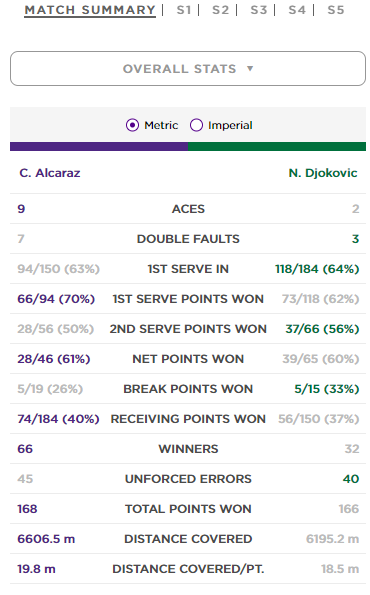Click the purple Alcaraz color bar
370x595 pixels.
(x=99, y=146)
